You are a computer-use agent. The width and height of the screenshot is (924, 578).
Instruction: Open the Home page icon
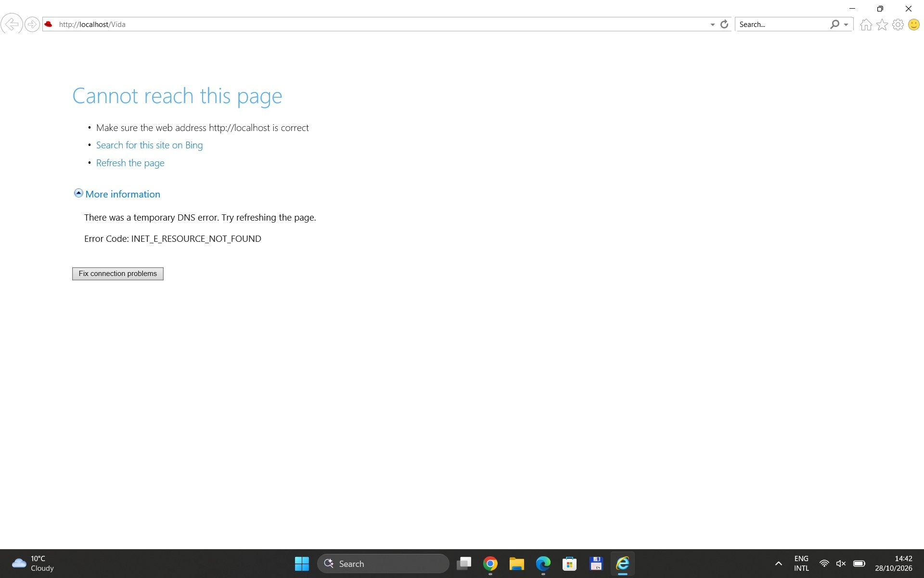click(866, 25)
